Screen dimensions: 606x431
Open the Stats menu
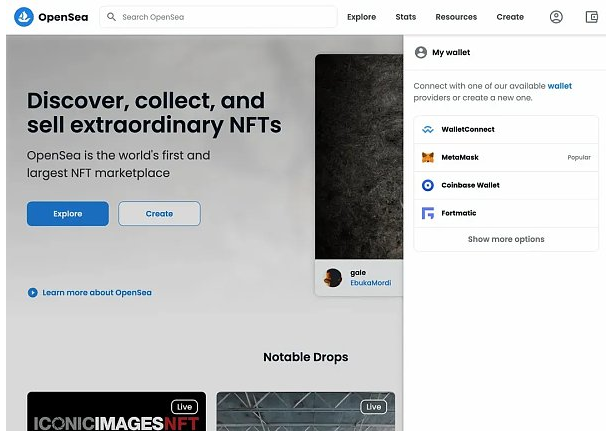(x=406, y=17)
